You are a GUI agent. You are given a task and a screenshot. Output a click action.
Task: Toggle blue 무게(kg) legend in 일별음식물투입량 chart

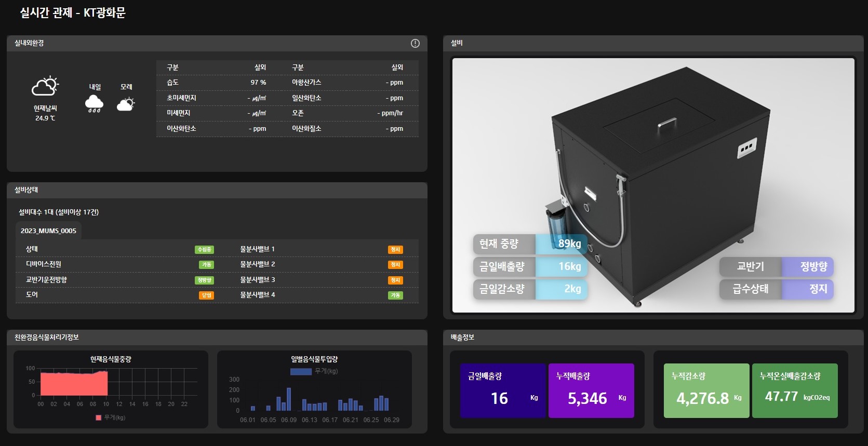pos(314,371)
